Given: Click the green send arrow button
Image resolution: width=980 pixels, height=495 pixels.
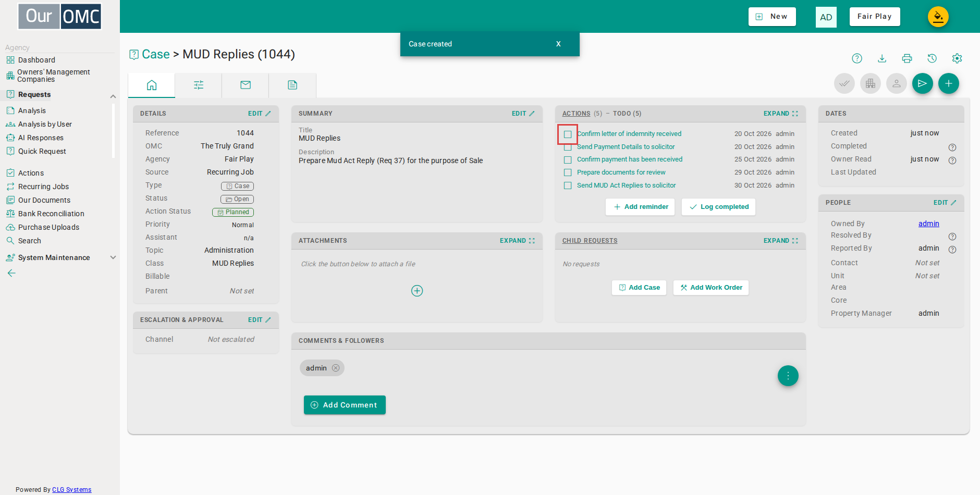Looking at the screenshot, I should [x=923, y=83].
